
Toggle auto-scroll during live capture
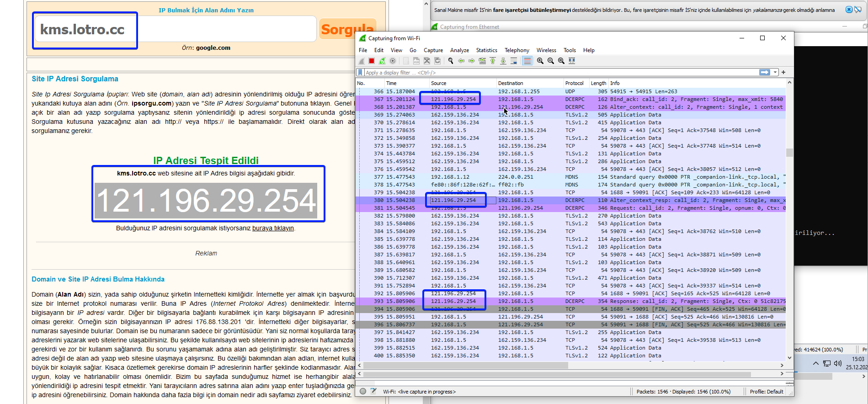514,61
